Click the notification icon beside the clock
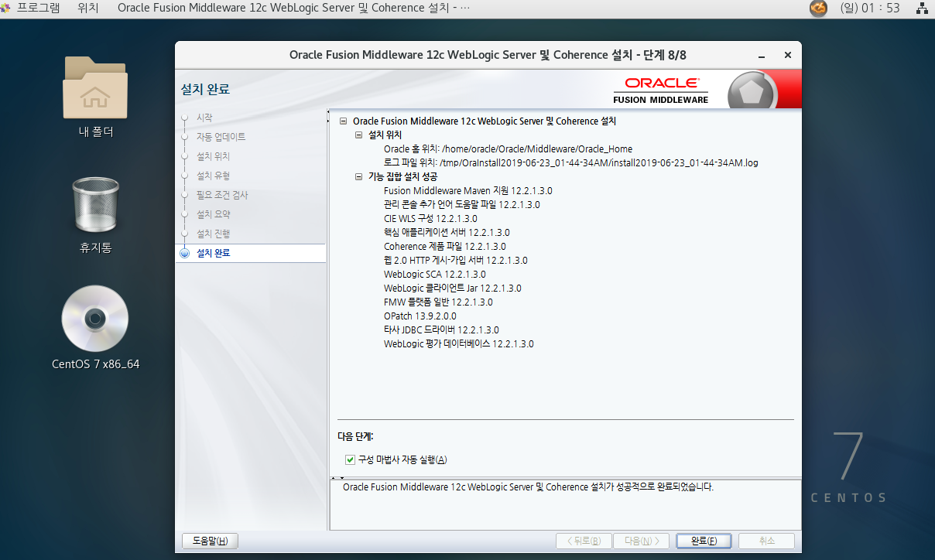 tap(818, 9)
